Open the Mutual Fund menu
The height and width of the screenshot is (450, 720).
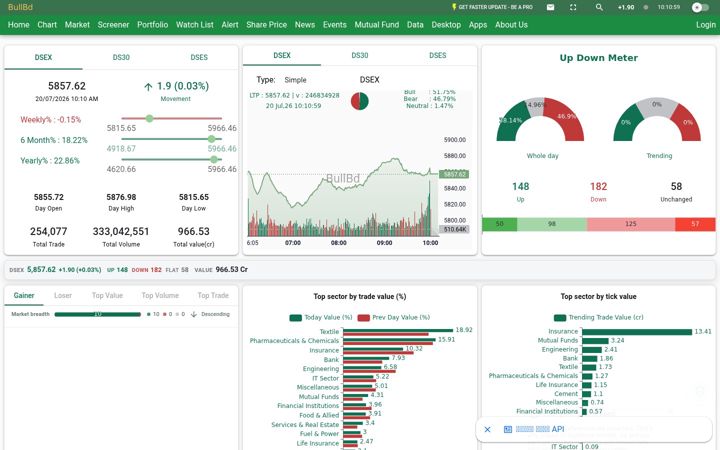(x=377, y=25)
